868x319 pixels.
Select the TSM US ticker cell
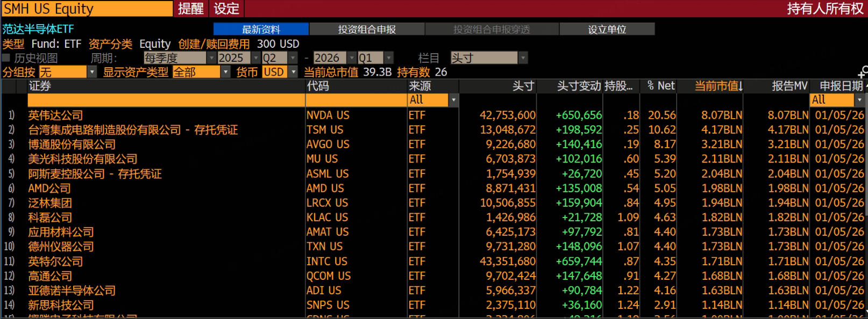(325, 130)
